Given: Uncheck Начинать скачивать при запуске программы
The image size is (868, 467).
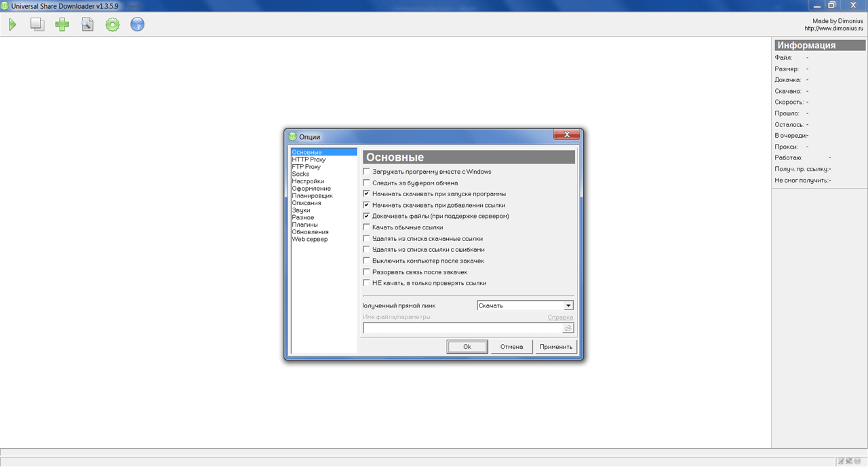Looking at the screenshot, I should [x=367, y=194].
